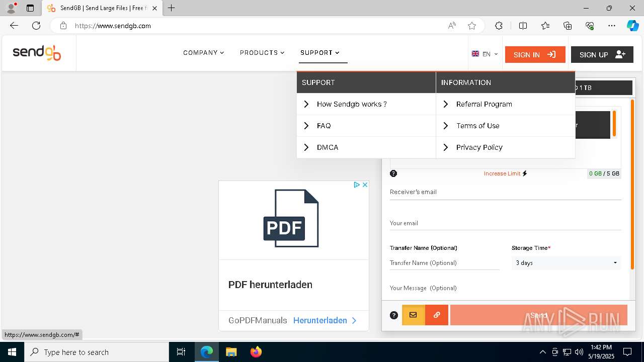Click the PDF ad image
The height and width of the screenshot is (362, 644).
tap(291, 218)
